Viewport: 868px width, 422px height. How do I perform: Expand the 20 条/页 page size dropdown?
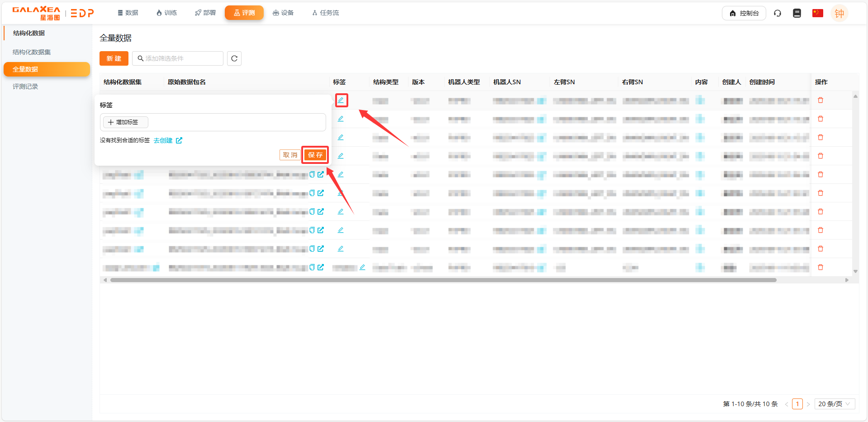834,404
